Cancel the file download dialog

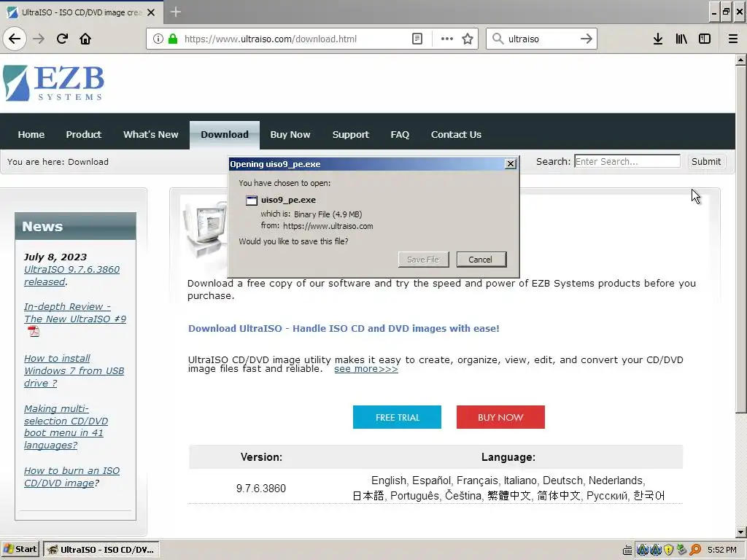480,260
